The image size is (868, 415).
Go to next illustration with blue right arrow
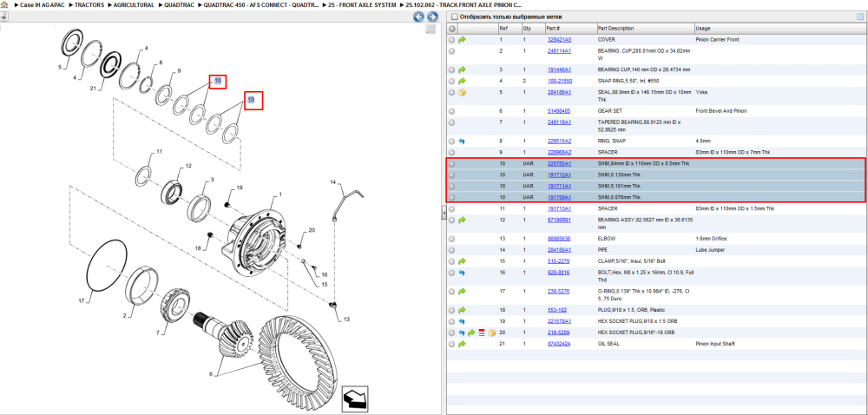pos(432,16)
